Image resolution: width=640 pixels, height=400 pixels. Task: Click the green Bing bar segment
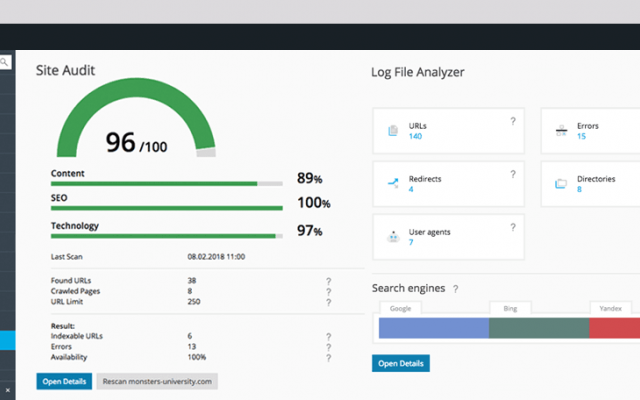539,328
